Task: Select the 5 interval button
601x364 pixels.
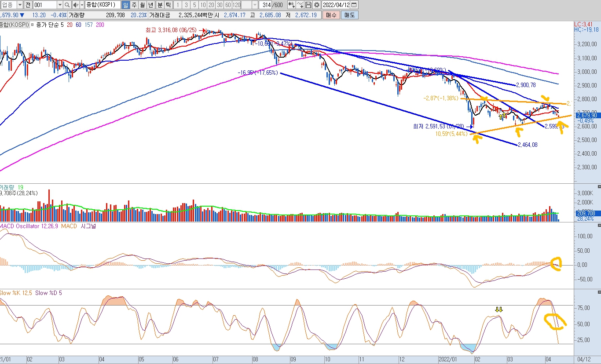Action: [x=194, y=5]
